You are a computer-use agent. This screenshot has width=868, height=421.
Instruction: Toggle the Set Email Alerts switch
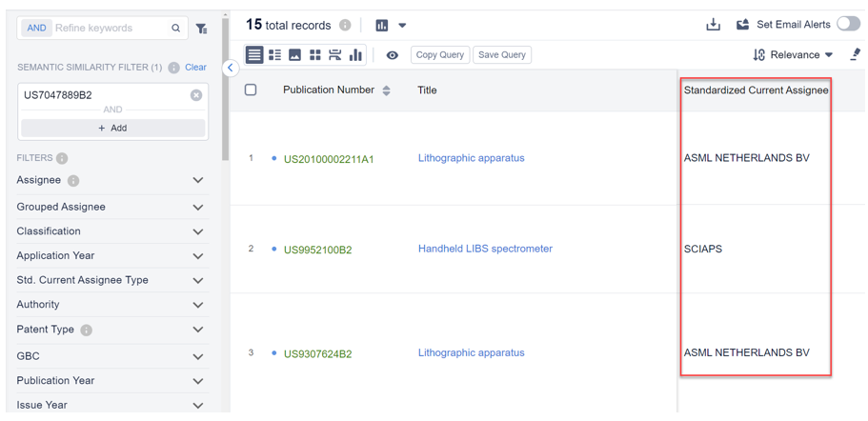tap(847, 25)
